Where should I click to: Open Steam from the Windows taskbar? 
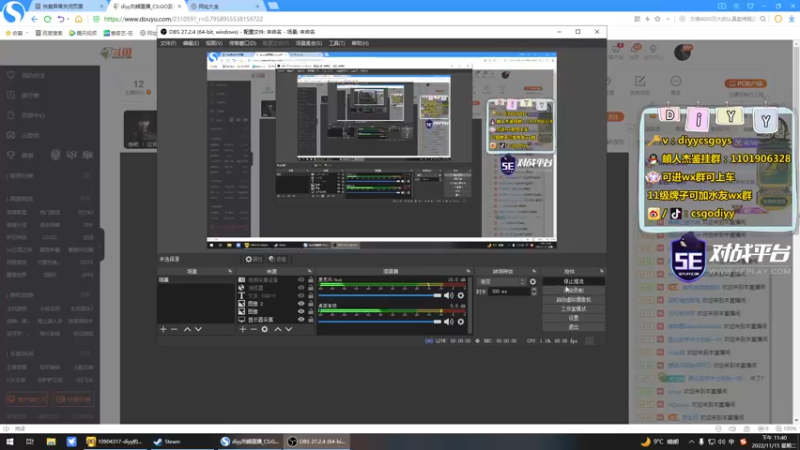coord(167,442)
